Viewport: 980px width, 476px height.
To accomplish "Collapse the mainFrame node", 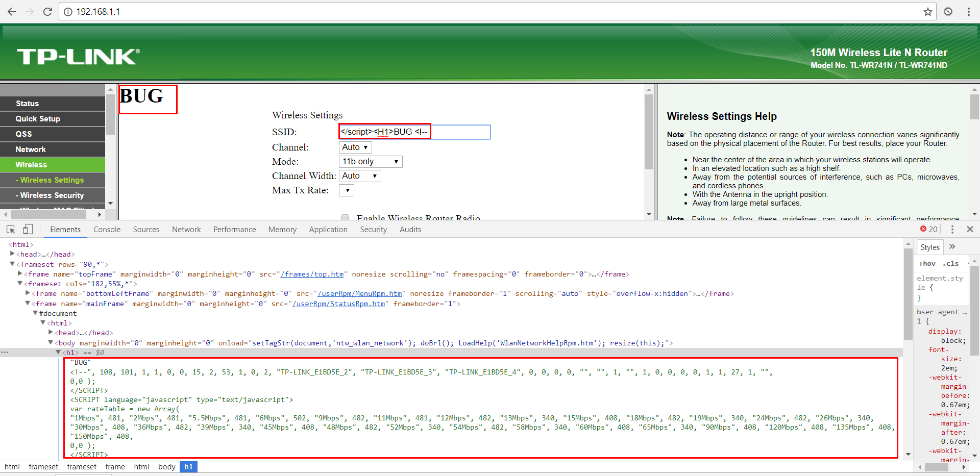I will click(28, 304).
